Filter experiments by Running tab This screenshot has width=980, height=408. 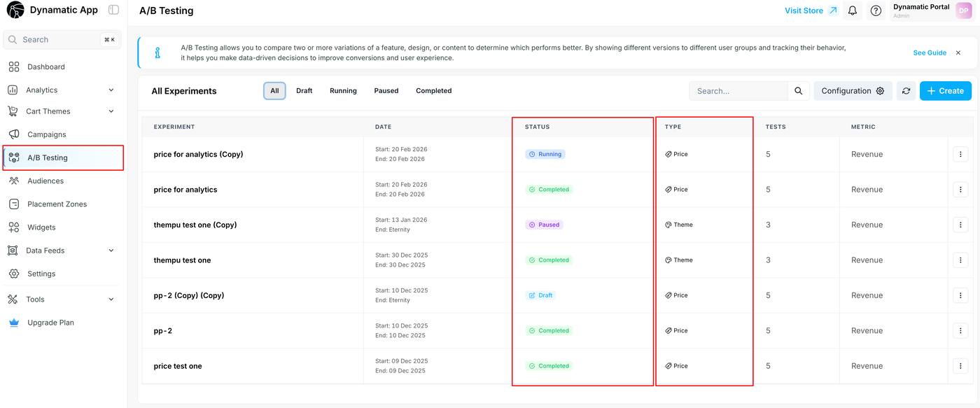(343, 91)
